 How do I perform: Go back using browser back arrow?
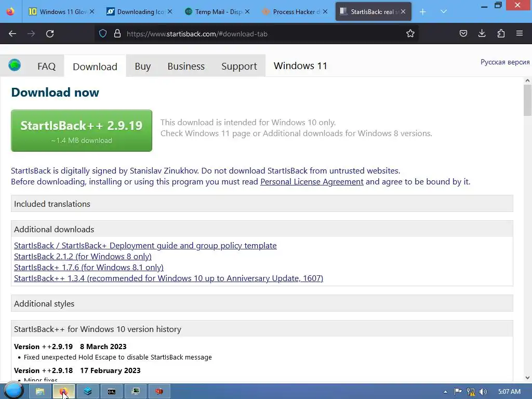tap(12, 34)
